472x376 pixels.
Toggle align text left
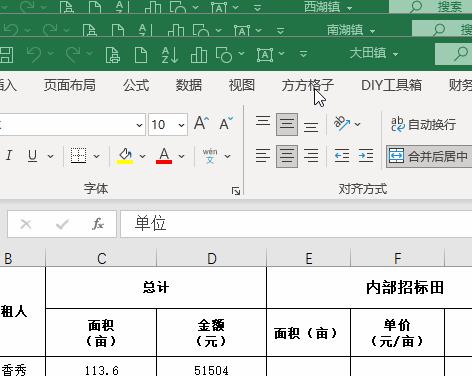tap(263, 156)
